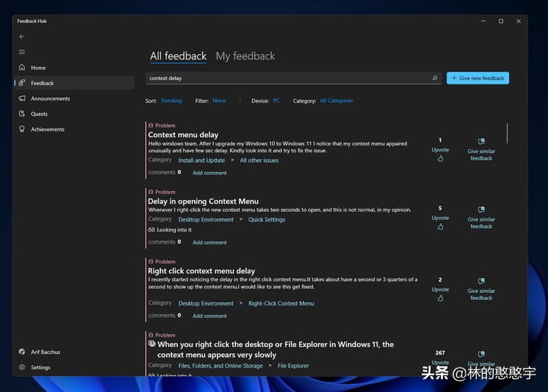Viewport: 548px width, 392px height.
Task: Click the Problem label above 'Context menu delay'
Action: pos(165,126)
